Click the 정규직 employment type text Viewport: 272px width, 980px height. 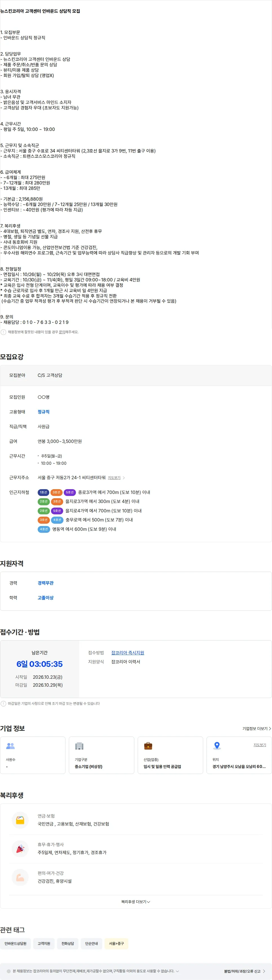pos(43,412)
